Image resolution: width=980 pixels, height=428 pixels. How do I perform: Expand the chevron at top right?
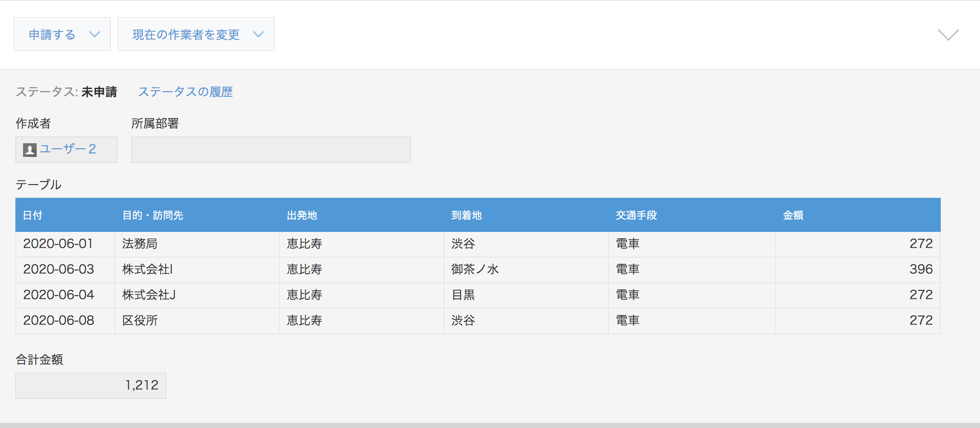[948, 35]
